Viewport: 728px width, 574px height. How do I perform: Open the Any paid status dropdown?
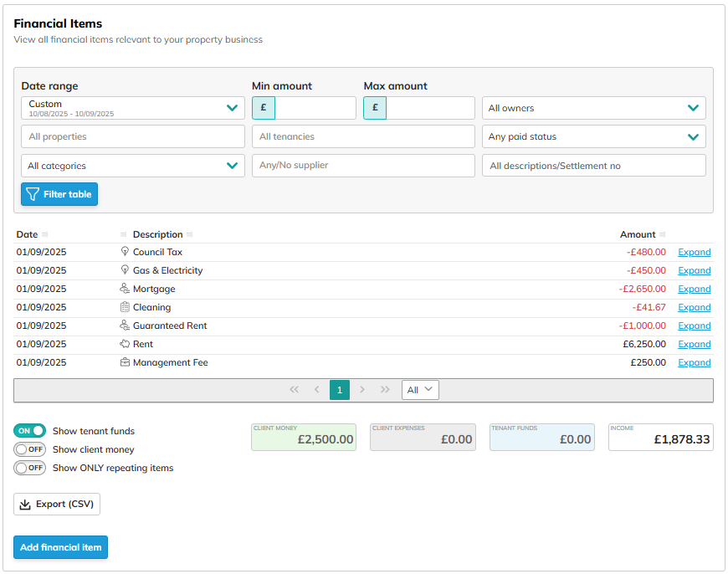coord(593,136)
